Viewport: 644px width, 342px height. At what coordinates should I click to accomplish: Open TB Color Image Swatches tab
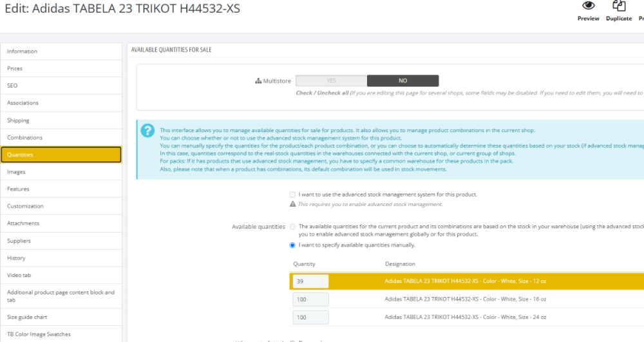(x=61, y=334)
